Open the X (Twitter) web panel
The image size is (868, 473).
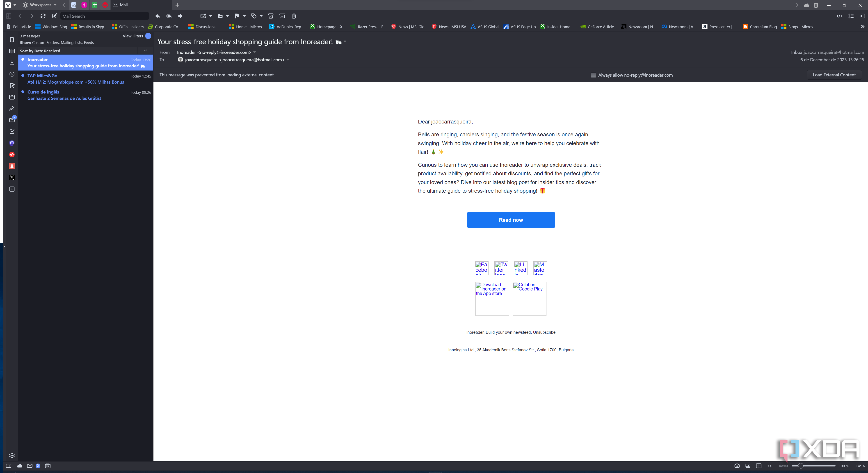[12, 178]
